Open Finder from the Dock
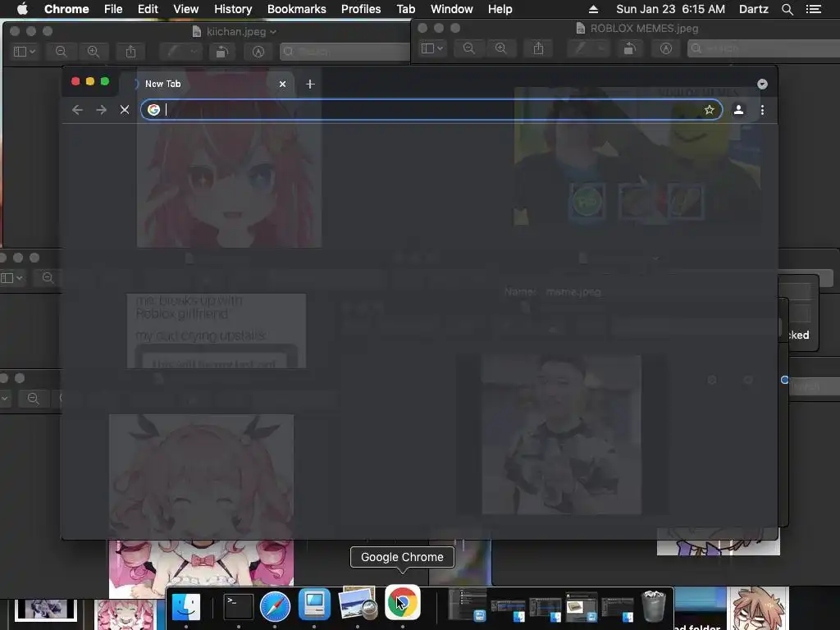The height and width of the screenshot is (630, 840). coord(186,606)
